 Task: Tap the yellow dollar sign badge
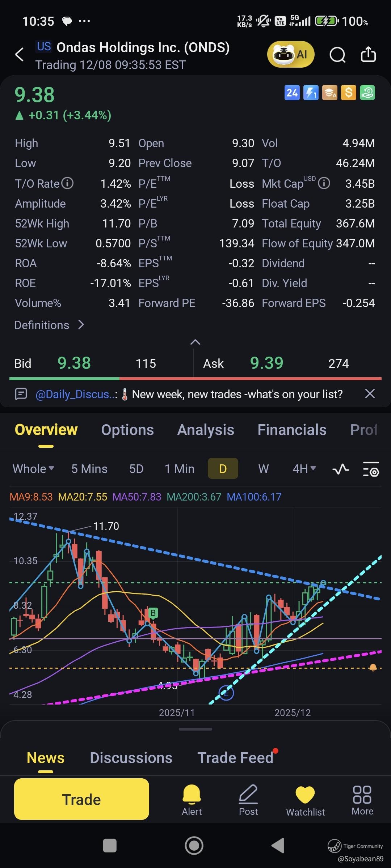click(349, 93)
